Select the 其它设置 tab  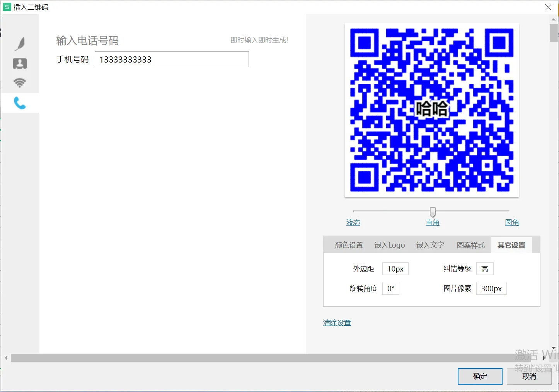511,245
